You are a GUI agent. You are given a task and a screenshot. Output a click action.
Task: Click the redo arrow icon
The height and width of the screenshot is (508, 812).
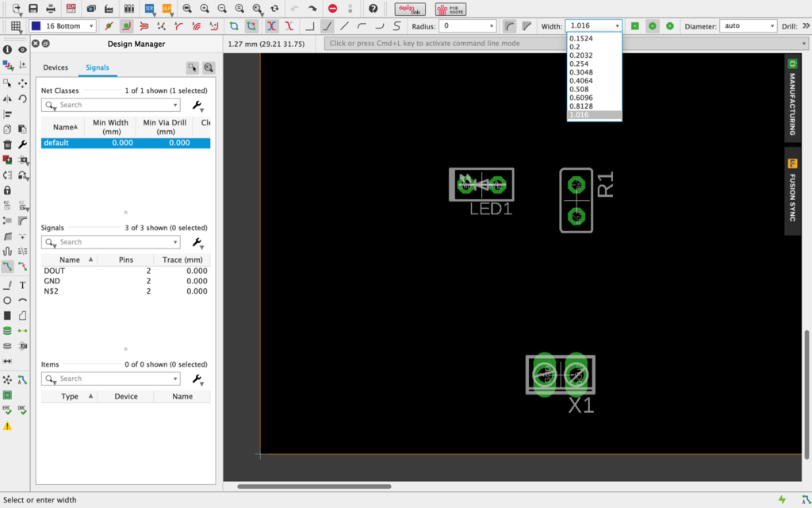point(312,8)
